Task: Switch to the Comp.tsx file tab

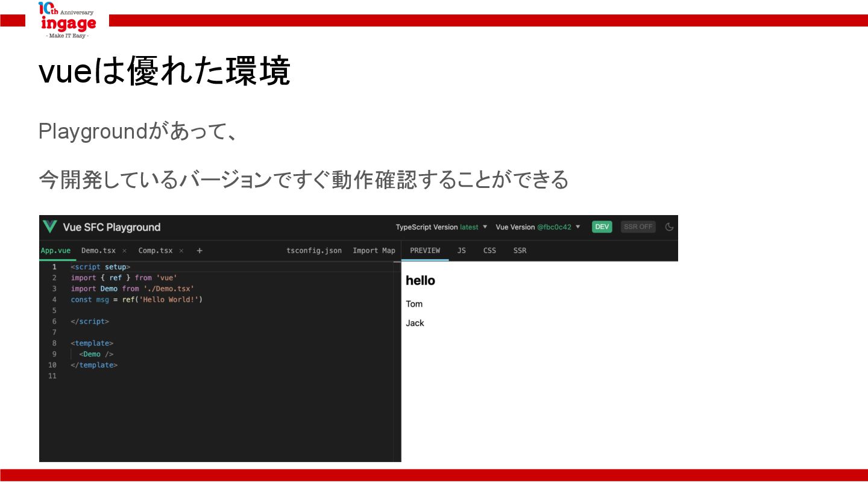Action: click(x=155, y=251)
